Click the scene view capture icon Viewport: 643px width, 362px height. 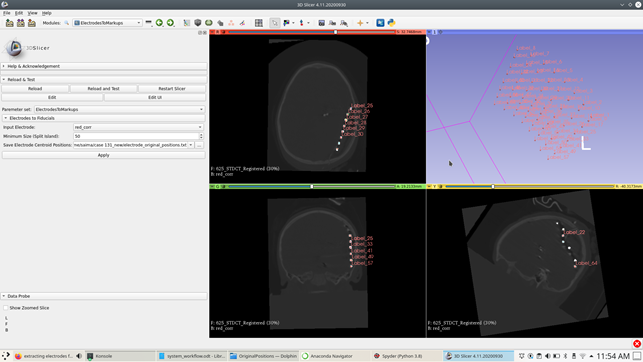[333, 23]
